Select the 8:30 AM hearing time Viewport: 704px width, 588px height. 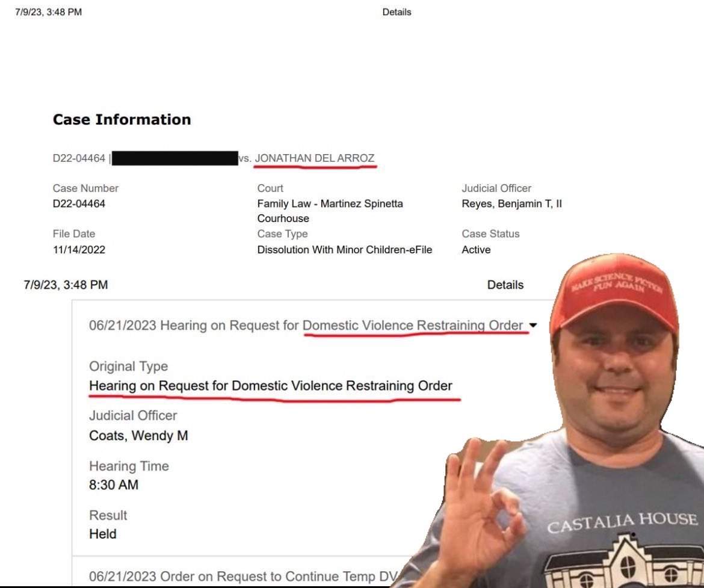pos(114,484)
